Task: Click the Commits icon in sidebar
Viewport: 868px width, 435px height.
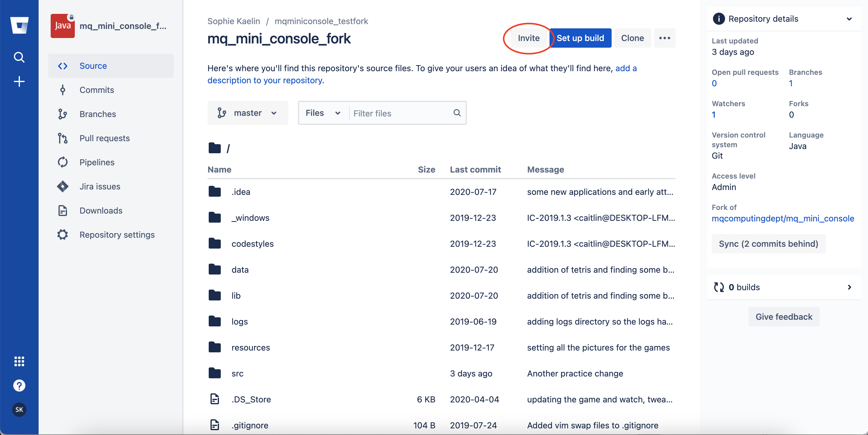Action: click(63, 89)
